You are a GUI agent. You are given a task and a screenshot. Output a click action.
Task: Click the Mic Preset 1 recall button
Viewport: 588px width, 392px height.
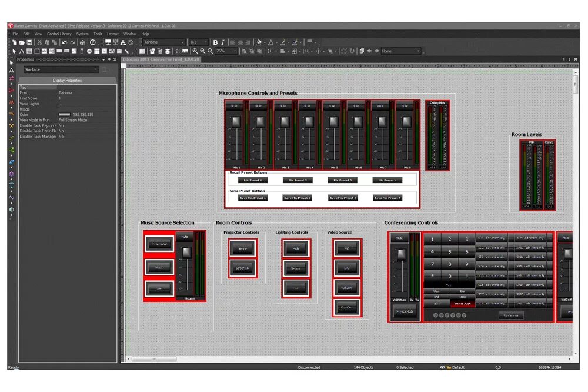coord(253,180)
